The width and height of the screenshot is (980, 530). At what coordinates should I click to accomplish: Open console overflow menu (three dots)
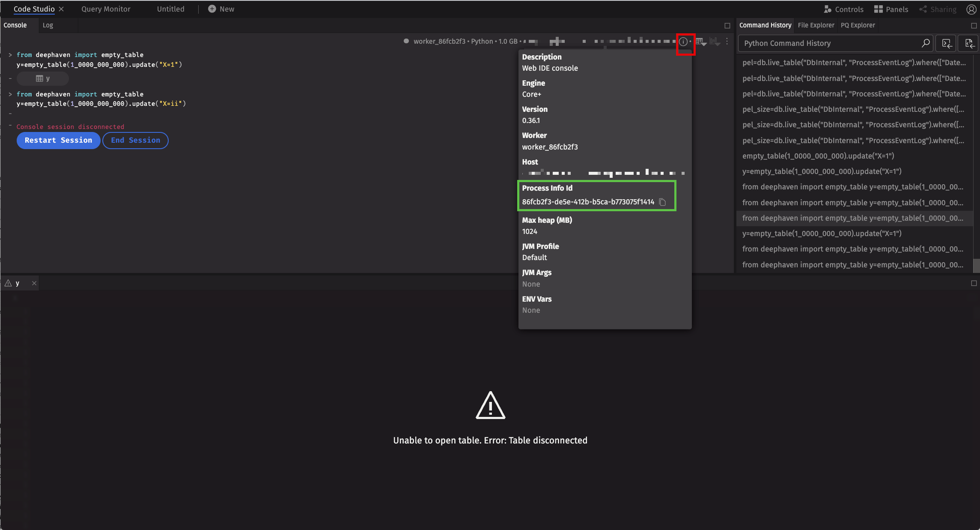pos(727,42)
